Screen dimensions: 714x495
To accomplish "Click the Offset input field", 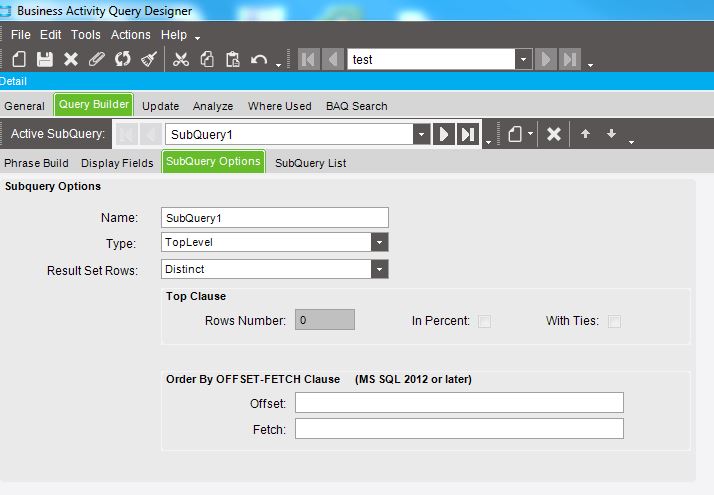I will [459, 403].
